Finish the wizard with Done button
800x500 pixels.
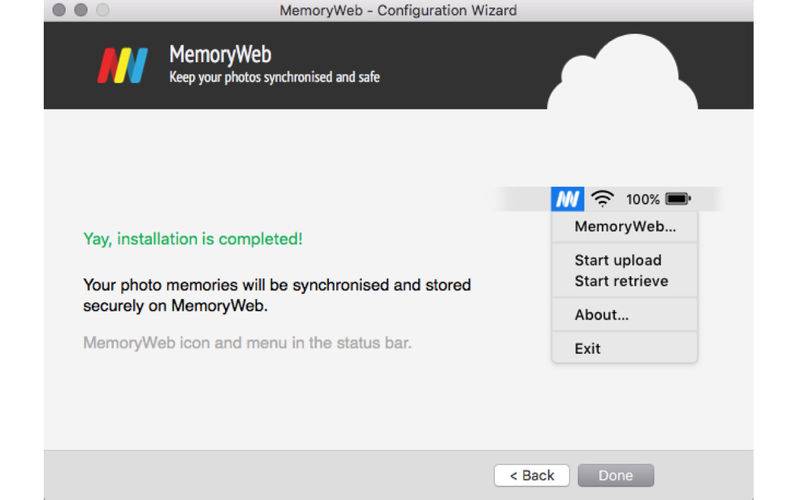(x=616, y=476)
